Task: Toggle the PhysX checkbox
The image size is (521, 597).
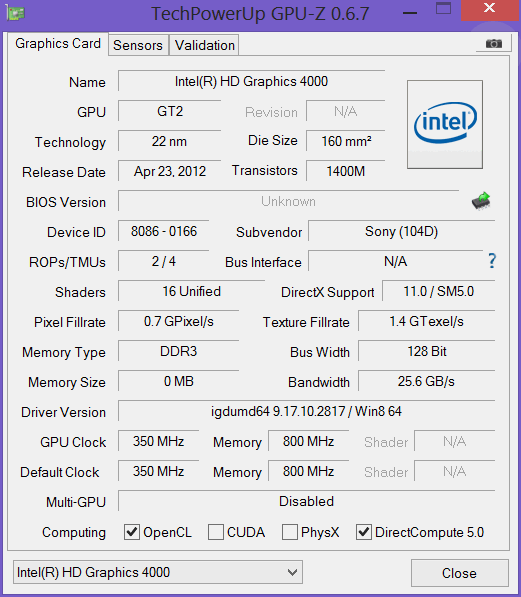Action: pyautogui.click(x=289, y=532)
